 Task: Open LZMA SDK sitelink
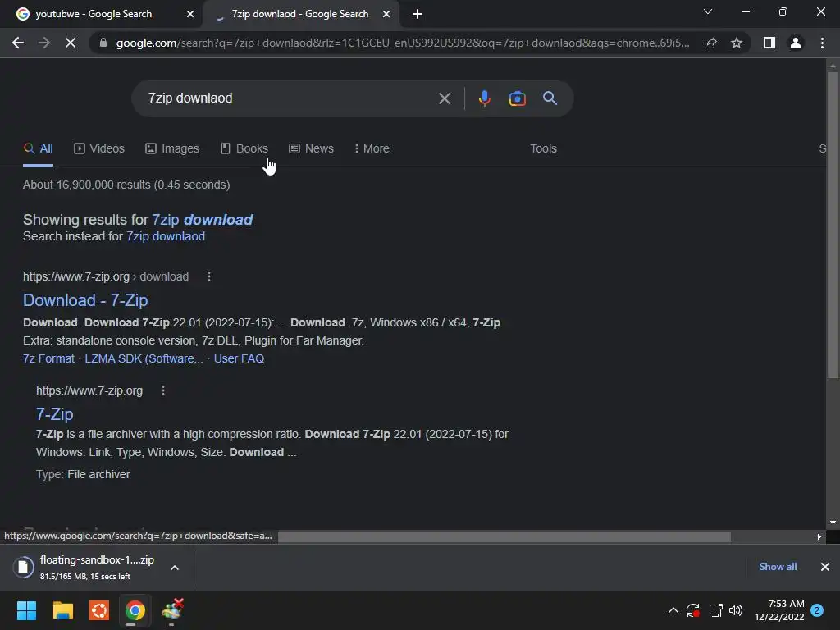tap(144, 359)
